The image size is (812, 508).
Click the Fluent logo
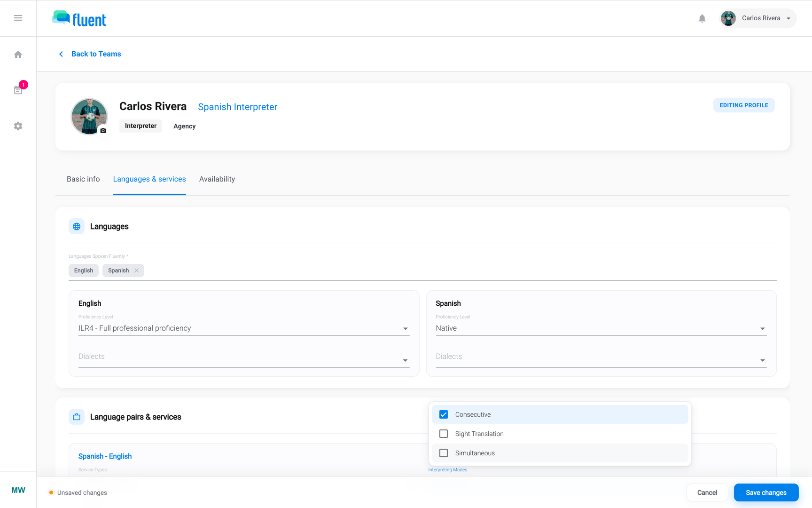click(78, 18)
